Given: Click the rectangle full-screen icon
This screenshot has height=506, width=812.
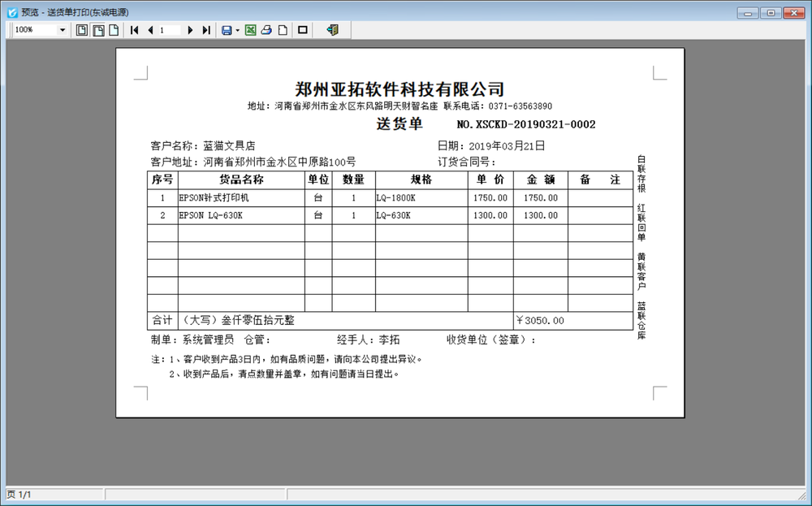Looking at the screenshot, I should pyautogui.click(x=303, y=30).
